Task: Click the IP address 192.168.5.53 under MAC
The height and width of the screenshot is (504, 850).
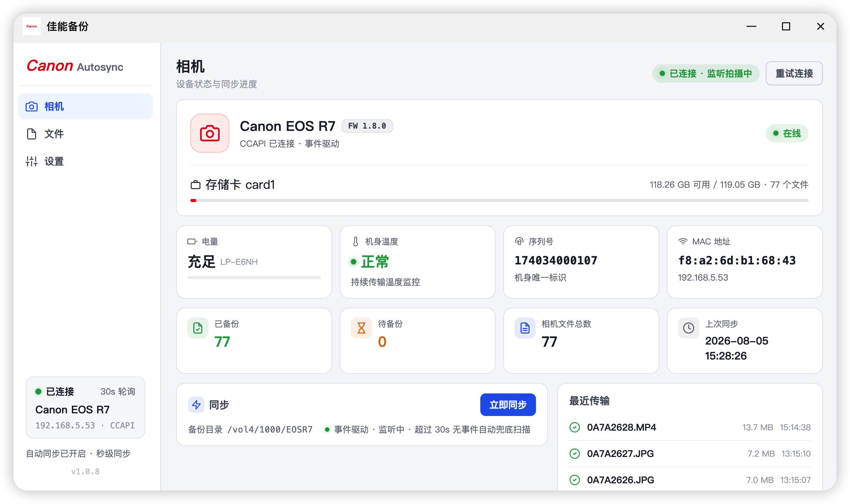Action: pyautogui.click(x=703, y=278)
